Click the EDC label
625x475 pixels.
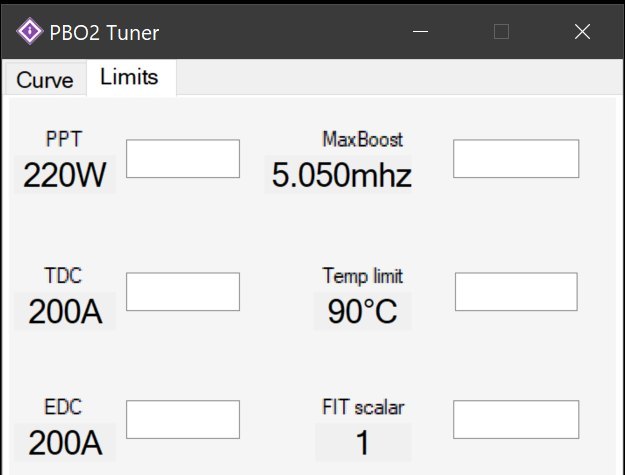tap(63, 407)
